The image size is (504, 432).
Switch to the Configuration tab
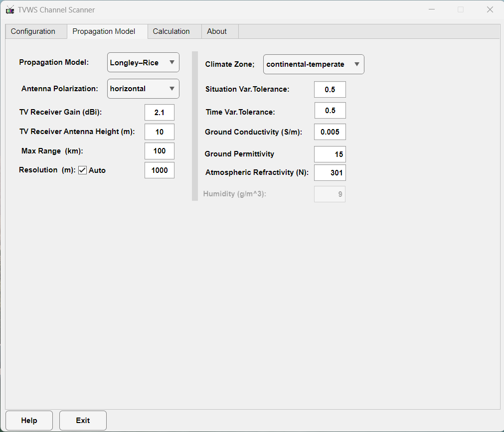pos(33,31)
